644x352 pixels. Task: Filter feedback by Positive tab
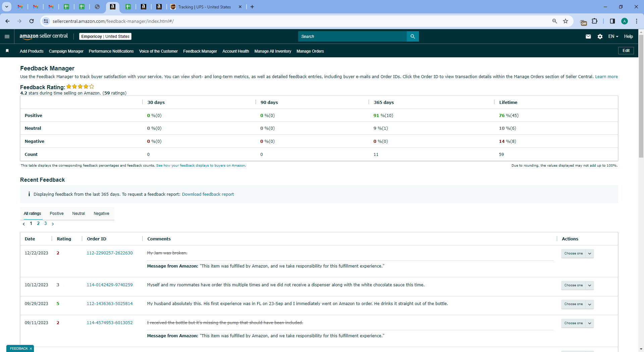[57, 214]
